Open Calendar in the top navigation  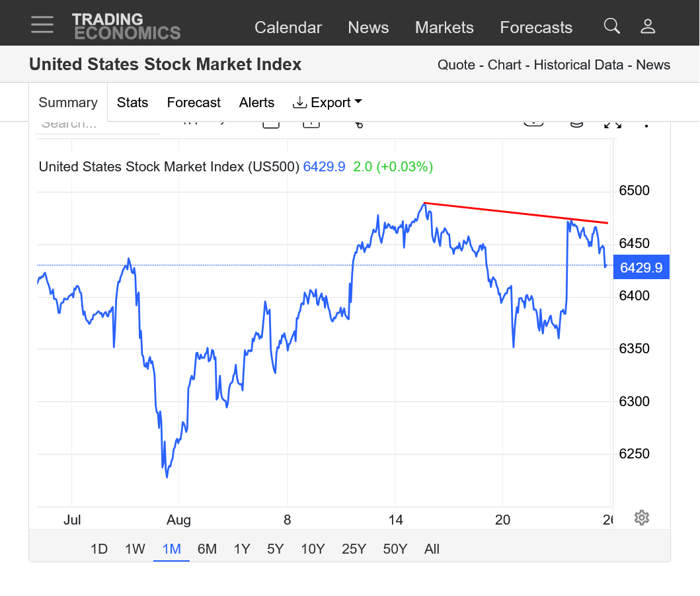288,28
